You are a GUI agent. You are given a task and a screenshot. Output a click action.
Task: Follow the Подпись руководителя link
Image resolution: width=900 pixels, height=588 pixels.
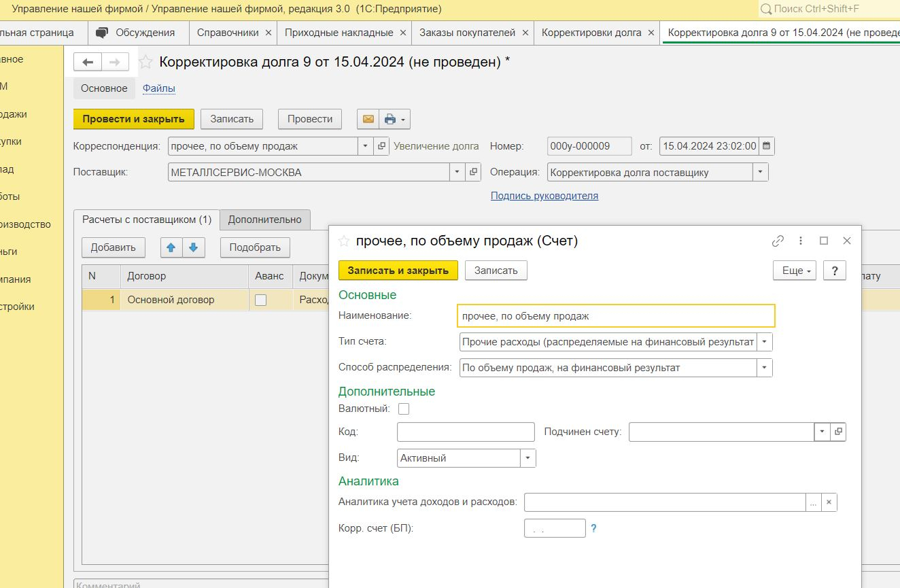pos(544,196)
